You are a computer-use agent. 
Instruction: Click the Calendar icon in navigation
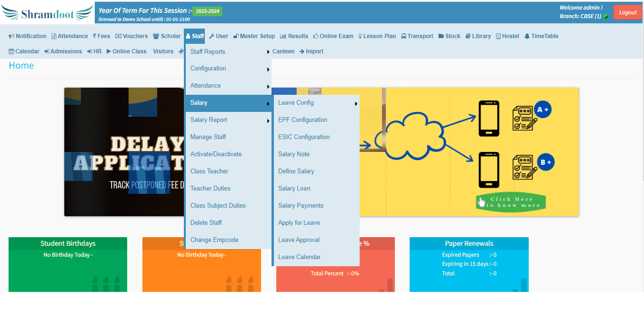(x=11, y=51)
